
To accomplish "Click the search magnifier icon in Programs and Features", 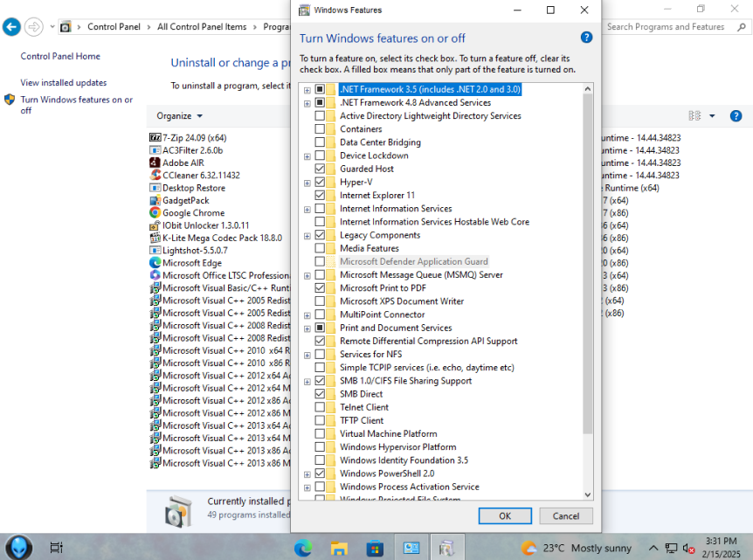I will click(x=742, y=27).
